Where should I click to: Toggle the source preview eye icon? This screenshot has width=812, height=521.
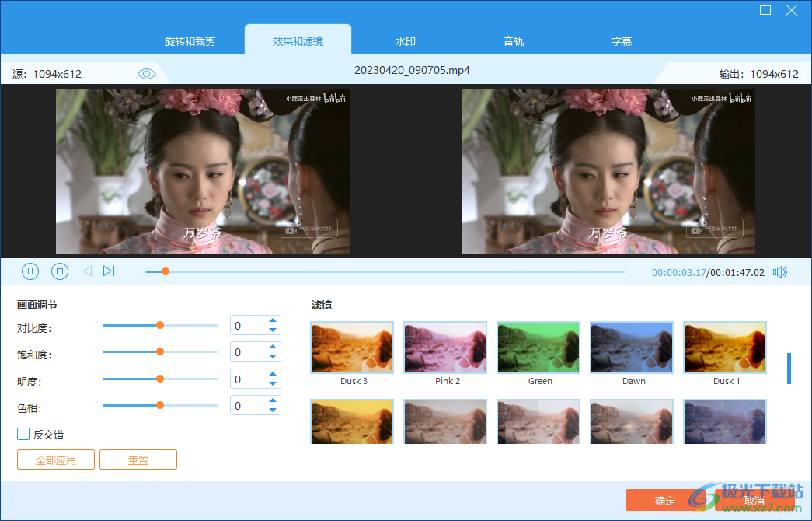(x=147, y=74)
